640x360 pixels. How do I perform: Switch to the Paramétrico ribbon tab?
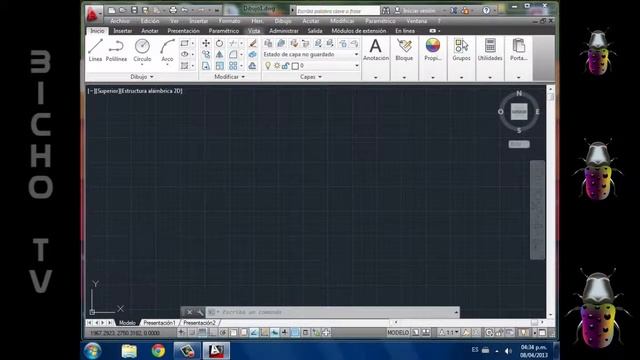pos(224,31)
